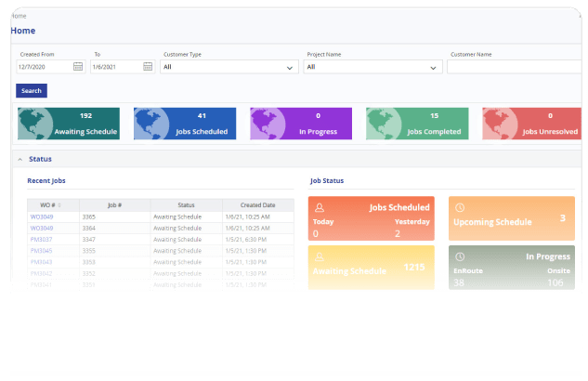The image size is (588, 381).
Task: Sort by WO # column arrows
Action: 59,205
